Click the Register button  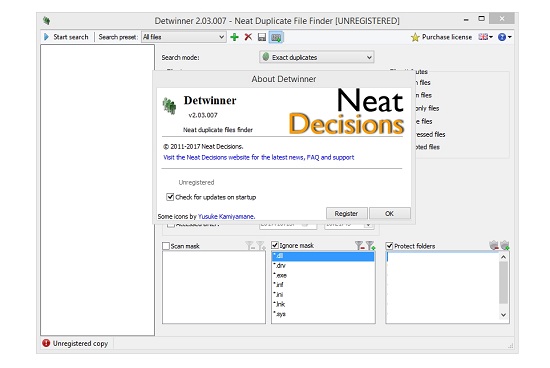[347, 213]
